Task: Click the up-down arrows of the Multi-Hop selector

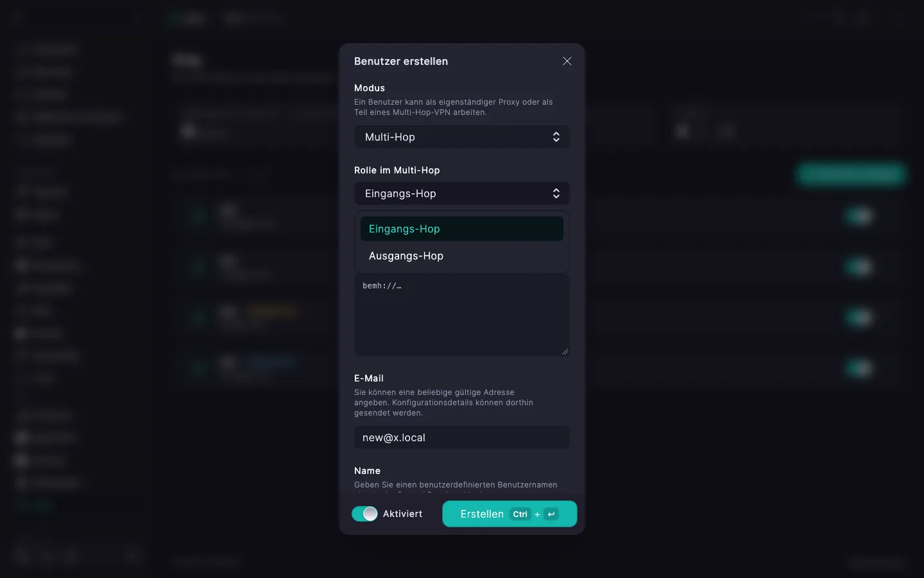Action: point(556,137)
